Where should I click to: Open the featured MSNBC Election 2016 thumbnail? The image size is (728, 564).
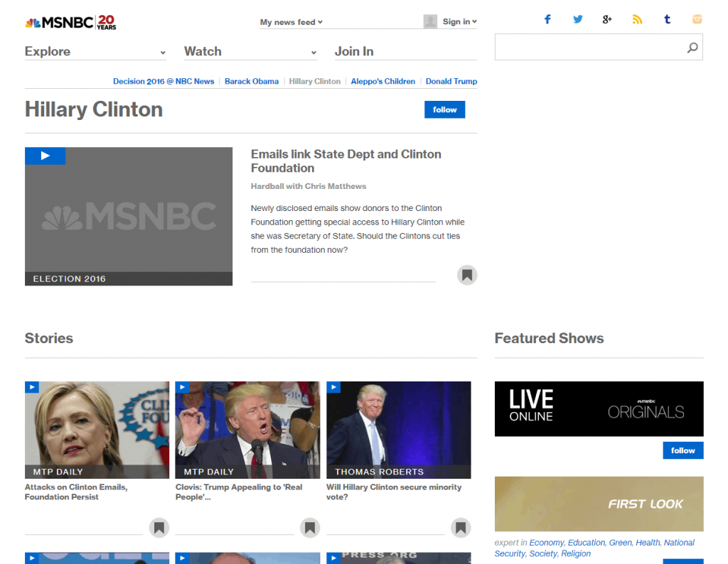tap(129, 216)
